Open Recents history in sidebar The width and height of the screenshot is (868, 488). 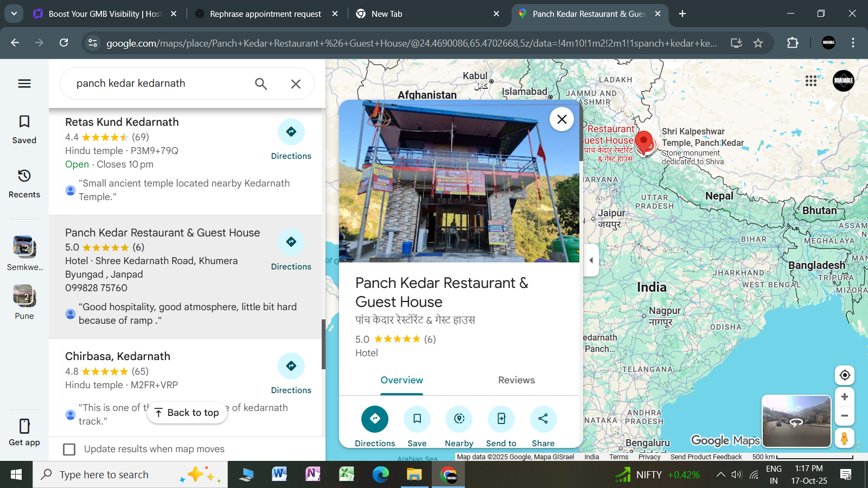point(24,184)
